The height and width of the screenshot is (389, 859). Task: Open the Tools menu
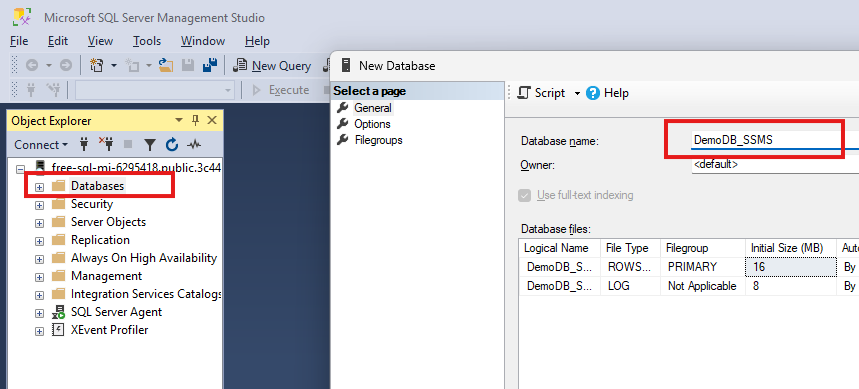coord(147,41)
